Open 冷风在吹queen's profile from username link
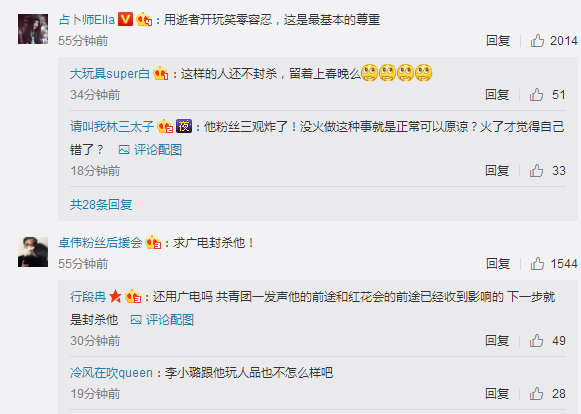581x414 pixels. pos(111,372)
